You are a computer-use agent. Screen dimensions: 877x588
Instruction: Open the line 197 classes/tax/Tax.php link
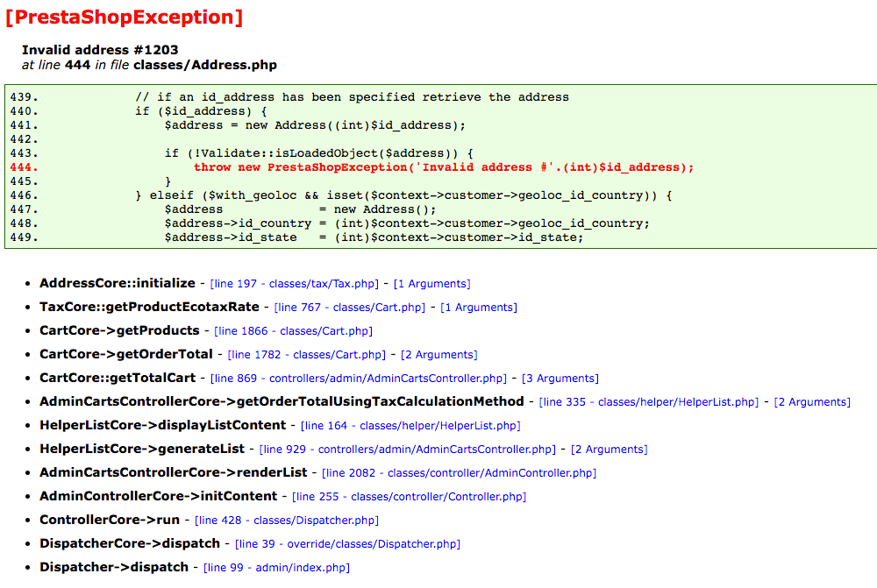(x=294, y=284)
